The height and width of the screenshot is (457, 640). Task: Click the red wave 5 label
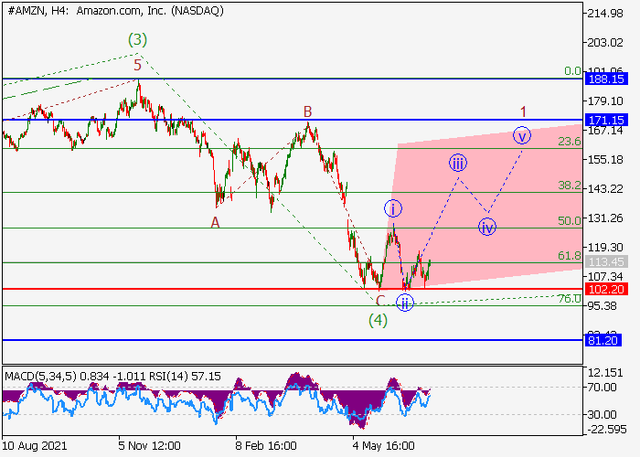pyautogui.click(x=138, y=65)
